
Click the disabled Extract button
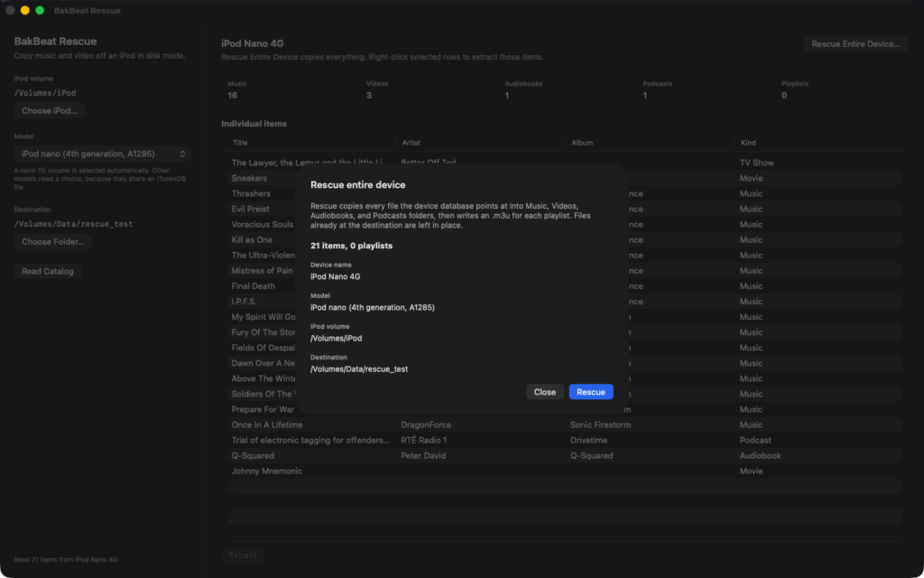[x=243, y=555]
